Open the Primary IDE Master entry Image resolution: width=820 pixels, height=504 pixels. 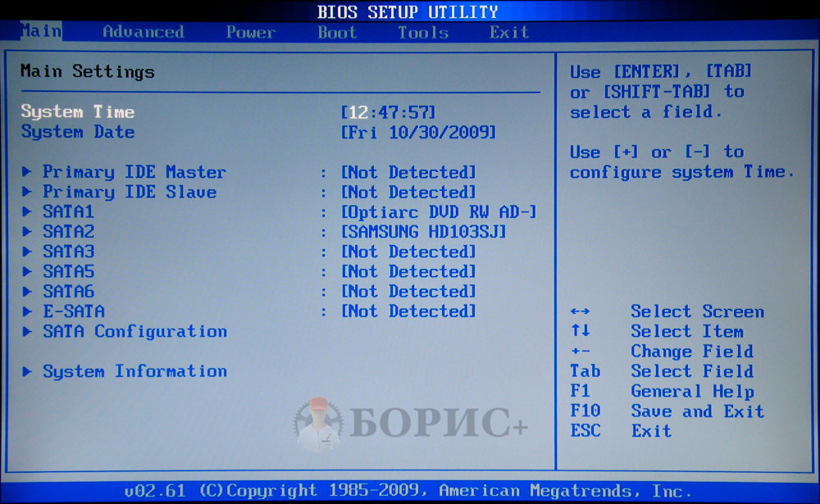click(134, 172)
